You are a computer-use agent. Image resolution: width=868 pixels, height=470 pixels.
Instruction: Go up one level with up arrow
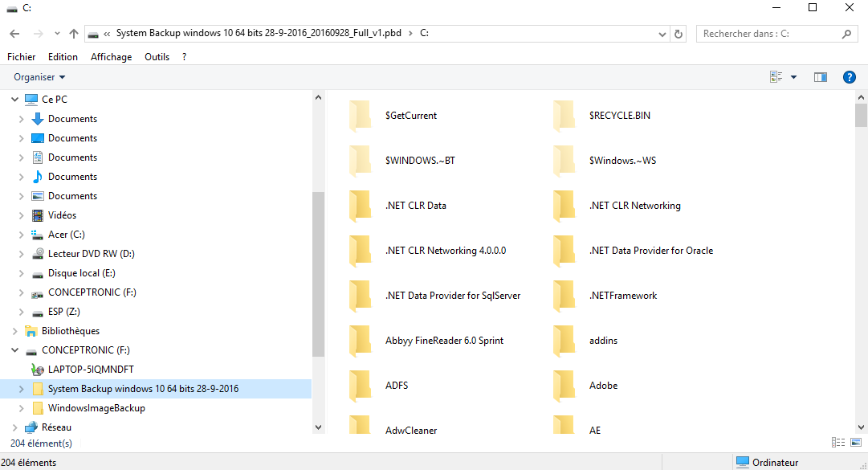[74, 34]
